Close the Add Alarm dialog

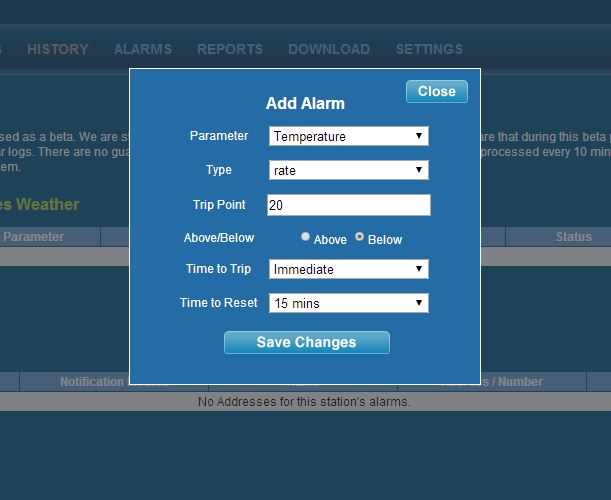pyautogui.click(x=436, y=91)
